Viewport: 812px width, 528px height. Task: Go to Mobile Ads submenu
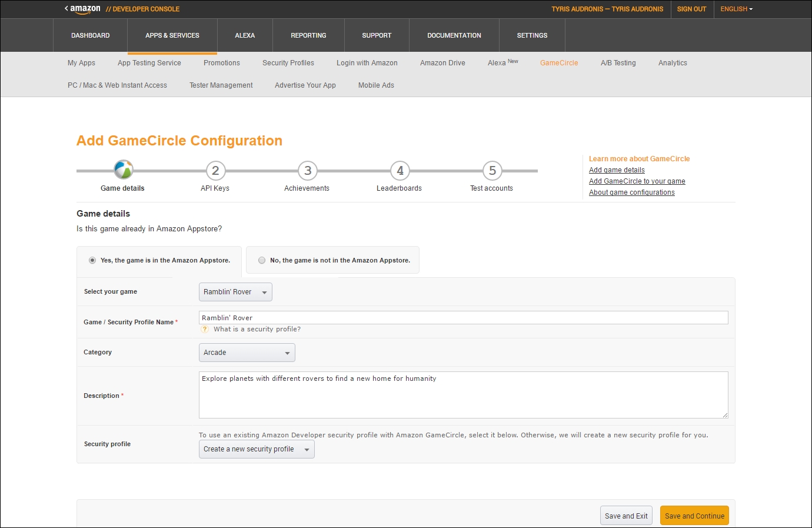[x=376, y=85]
